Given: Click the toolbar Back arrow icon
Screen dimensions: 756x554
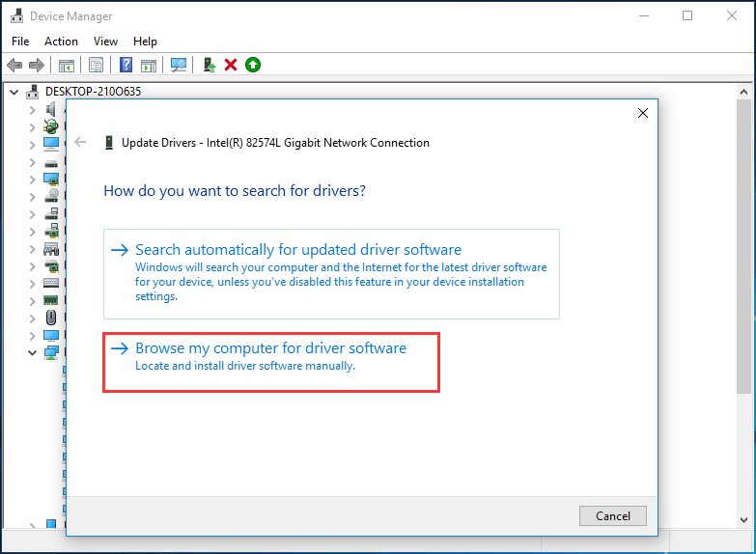Looking at the screenshot, I should coord(14,65).
